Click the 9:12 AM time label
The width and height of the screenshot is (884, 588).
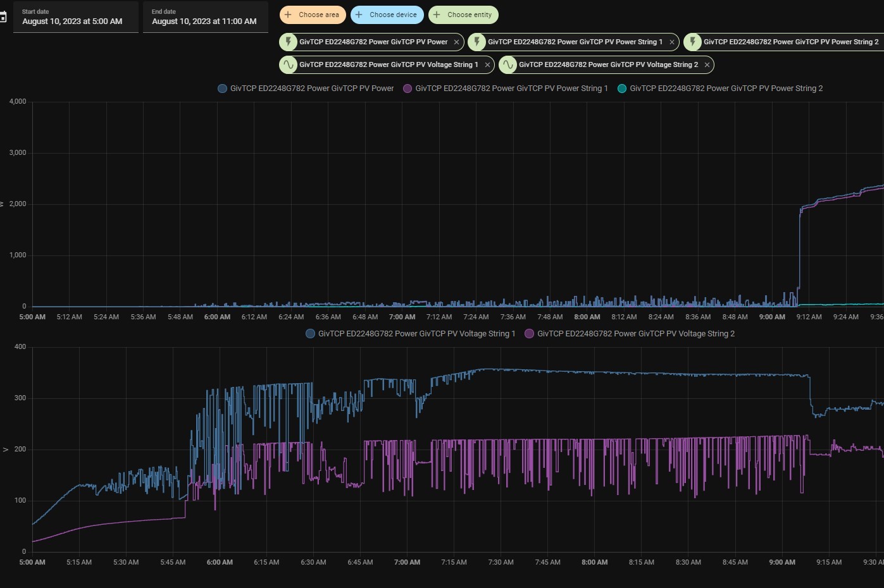pyautogui.click(x=809, y=317)
